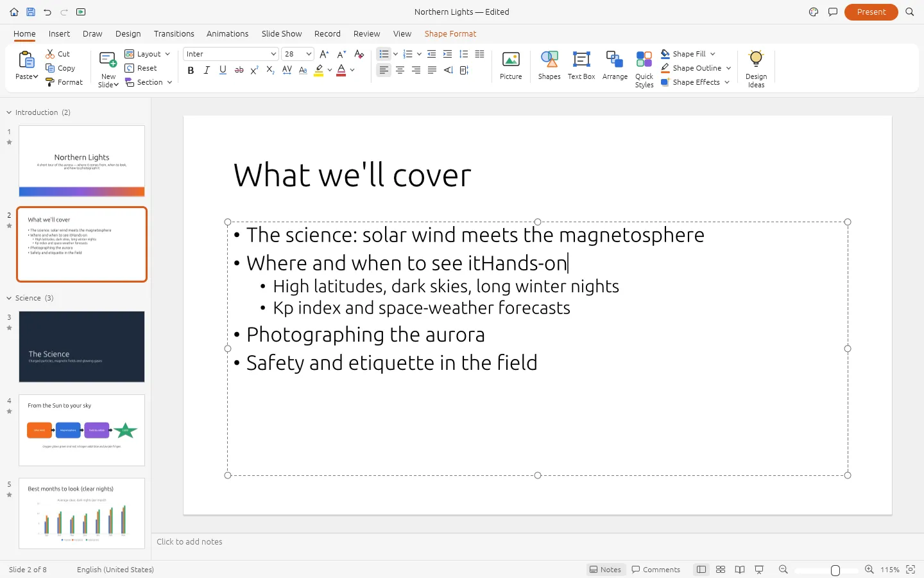Screen dimensions: 924x578
Task: Toggle italic formatting
Action: pyautogui.click(x=207, y=70)
